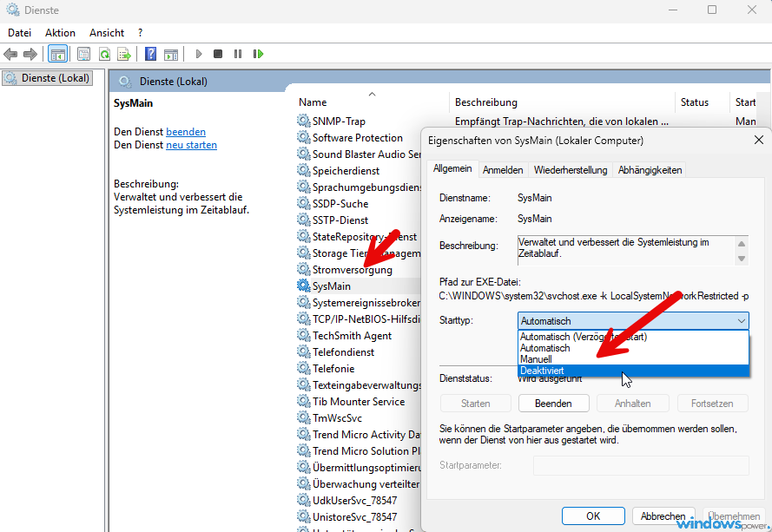Click the gear icon of SysMain
Screen dimensions: 772x532
pos(303,286)
